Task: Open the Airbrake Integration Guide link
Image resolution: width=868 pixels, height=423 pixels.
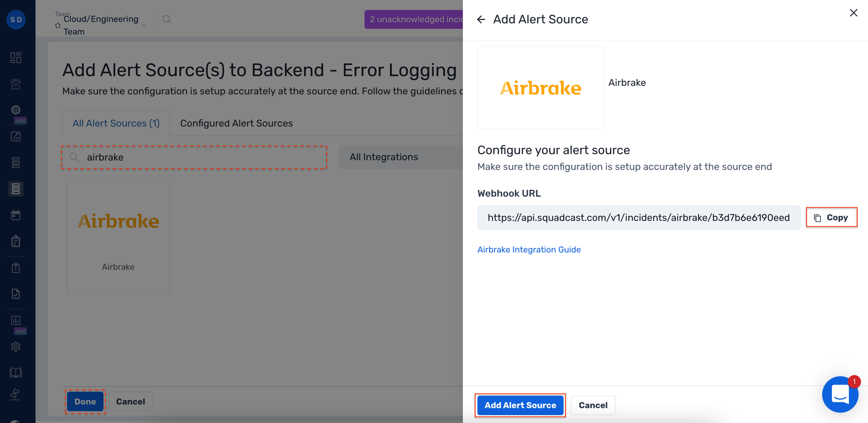Action: 529,250
